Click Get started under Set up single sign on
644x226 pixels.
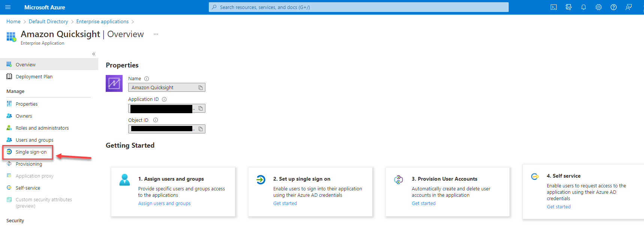pyautogui.click(x=285, y=203)
